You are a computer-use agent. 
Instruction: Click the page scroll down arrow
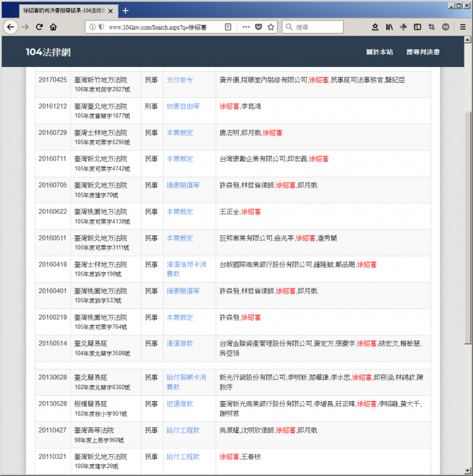coord(468,471)
